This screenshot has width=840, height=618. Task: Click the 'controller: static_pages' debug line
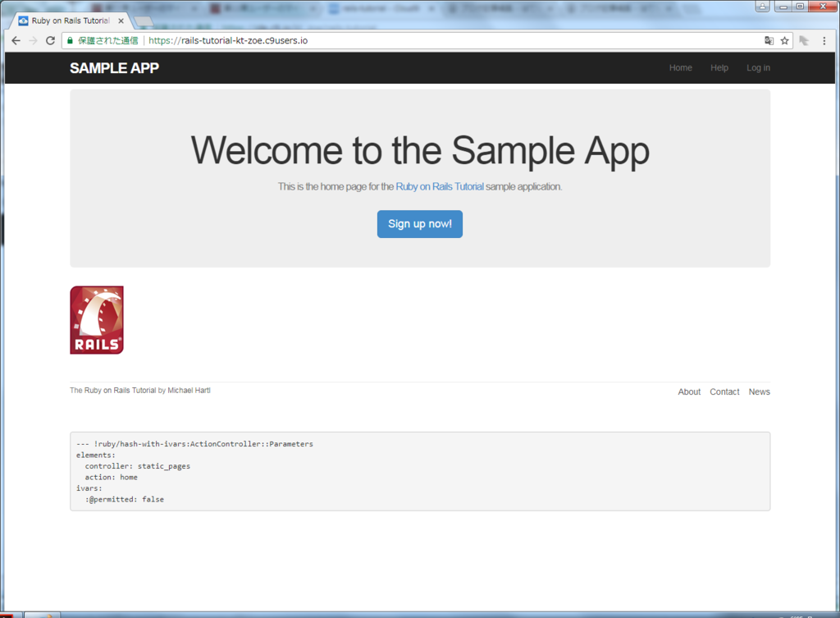(x=137, y=466)
